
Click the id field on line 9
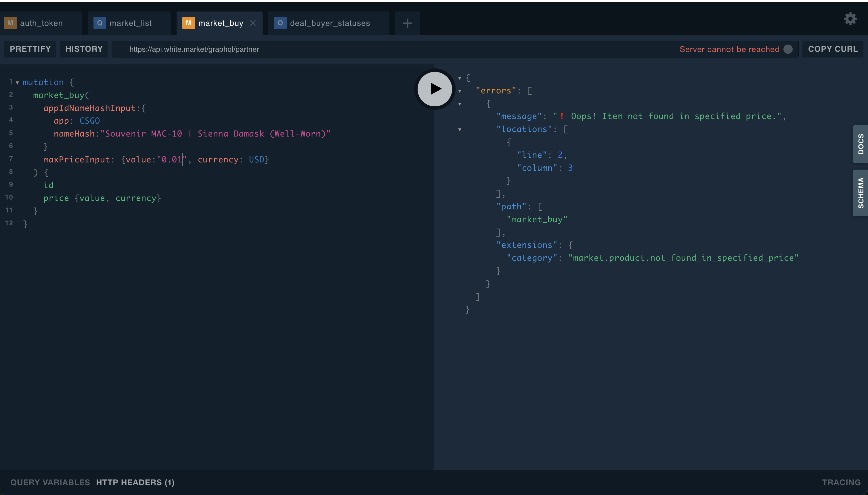point(48,185)
